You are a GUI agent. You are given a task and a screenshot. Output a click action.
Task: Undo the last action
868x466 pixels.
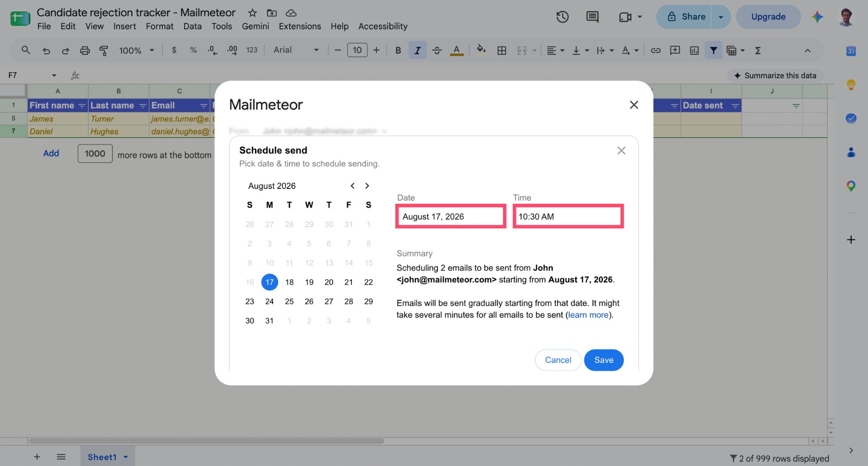[46, 50]
